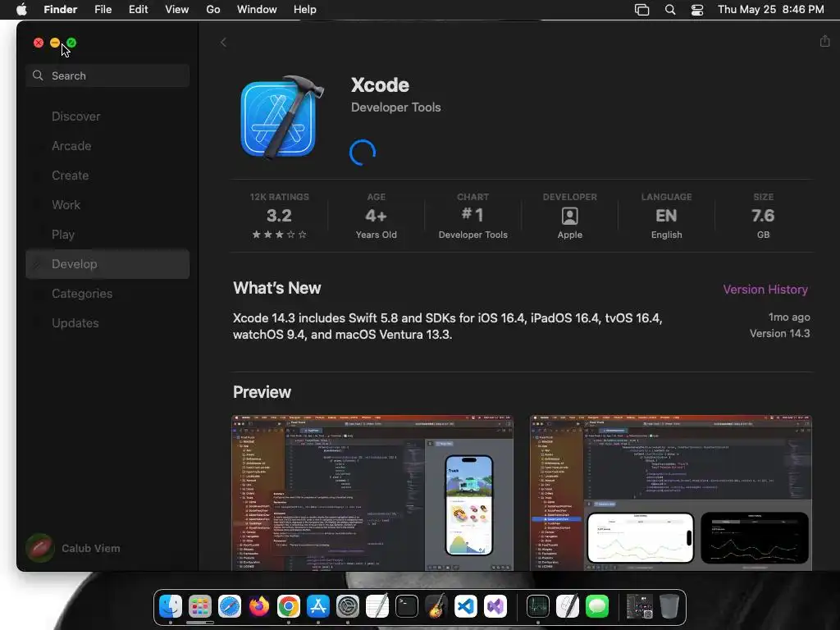This screenshot has height=630, width=840.
Task: Click the recent screenshots stack in dock
Action: pyautogui.click(x=640, y=606)
